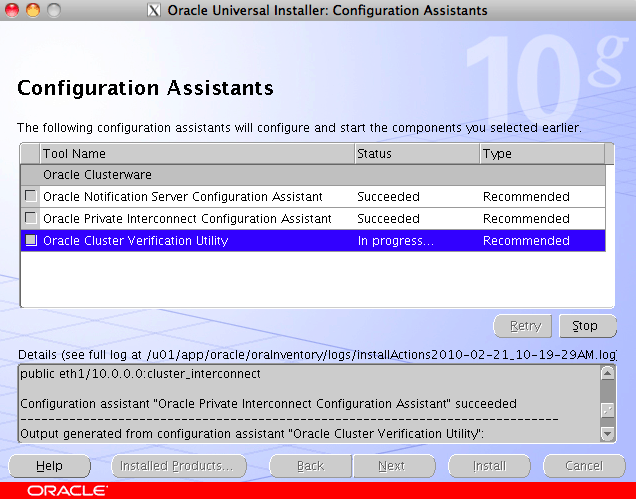Sort table by Tool Name column header
636x499 pixels.
[x=196, y=154]
